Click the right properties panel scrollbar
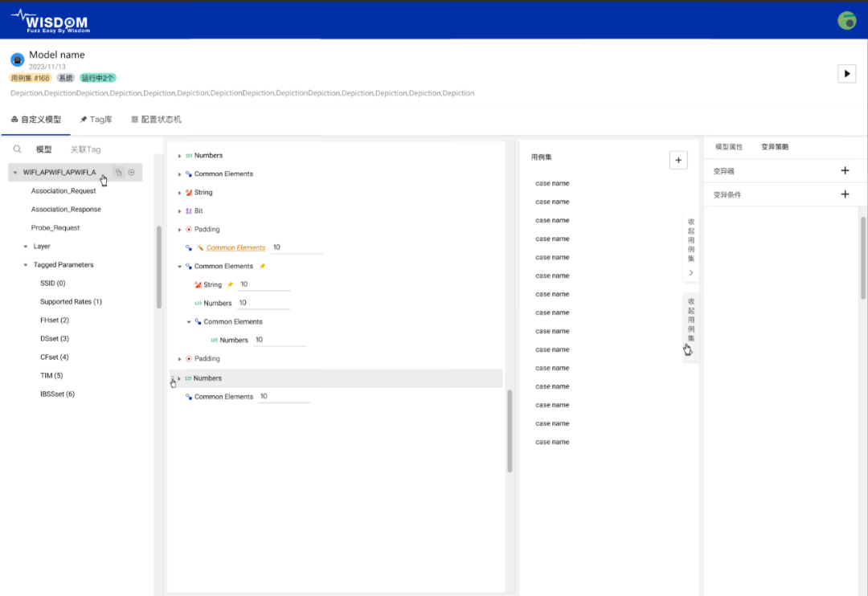The width and height of the screenshot is (868, 596). pyautogui.click(x=862, y=258)
